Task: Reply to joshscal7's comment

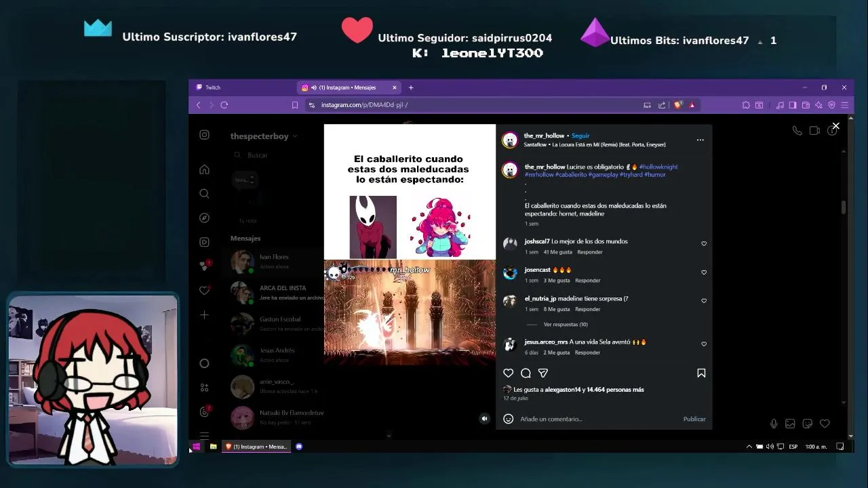Action: click(589, 252)
